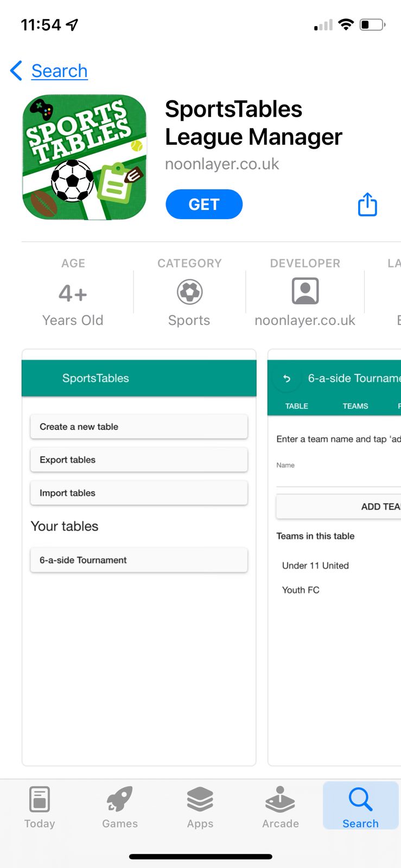
Task: Tap the back chevron arrow icon
Action: tap(16, 71)
